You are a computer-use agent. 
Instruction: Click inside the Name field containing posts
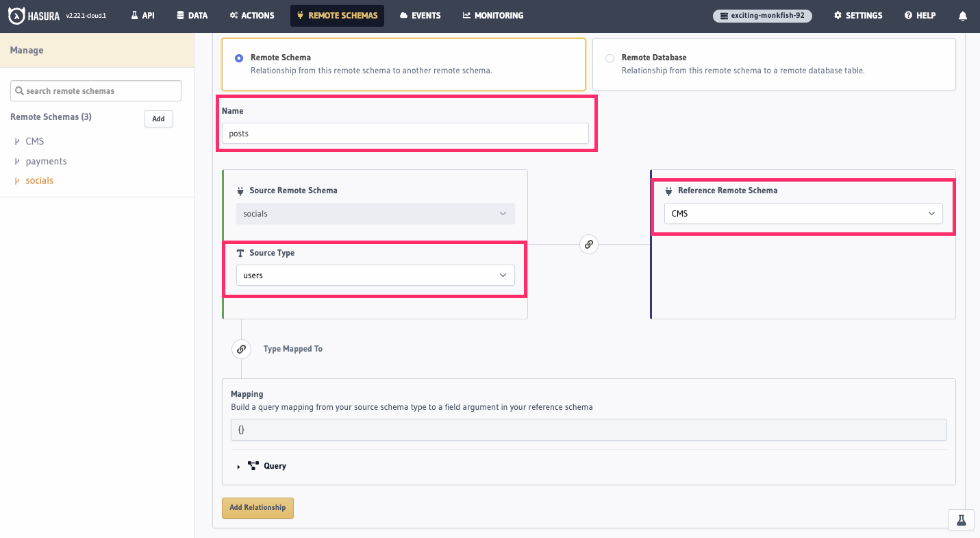(405, 133)
